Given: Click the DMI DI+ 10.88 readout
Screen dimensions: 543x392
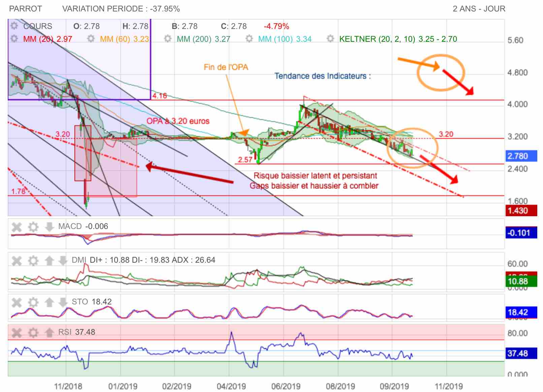Looking at the screenshot, I should click(x=143, y=260).
